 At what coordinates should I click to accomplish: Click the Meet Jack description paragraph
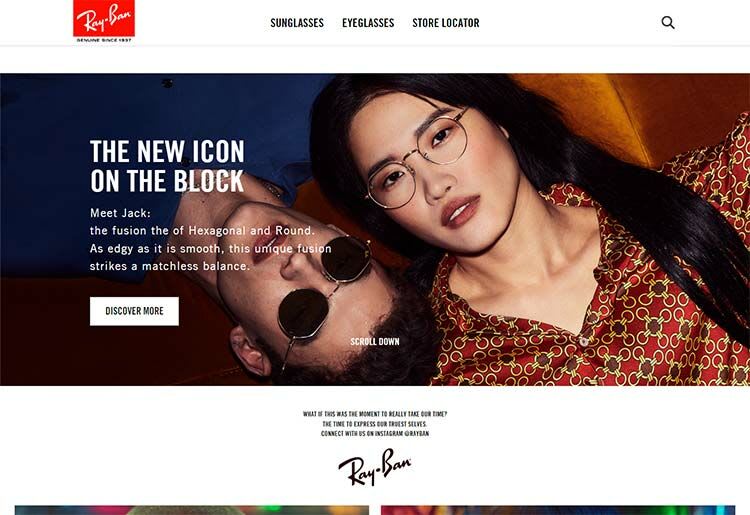tap(210, 240)
